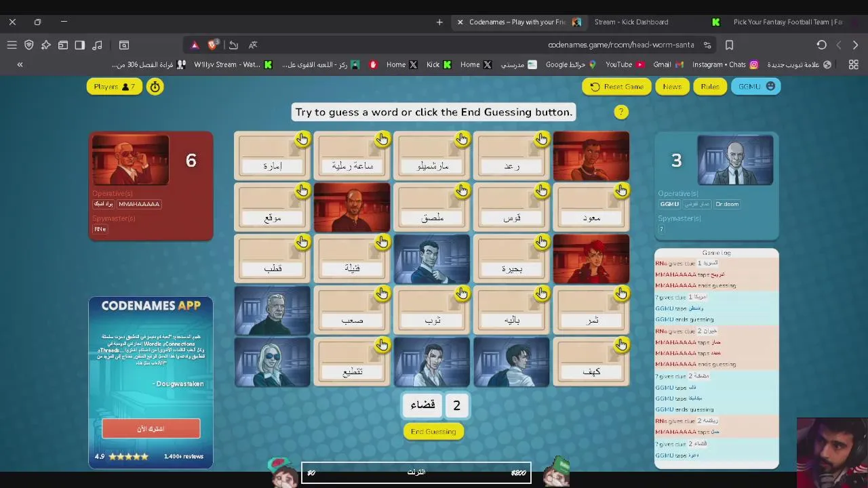Viewport: 868px width, 488px height.
Task: Open the game timer settings icon
Action: click(155, 87)
